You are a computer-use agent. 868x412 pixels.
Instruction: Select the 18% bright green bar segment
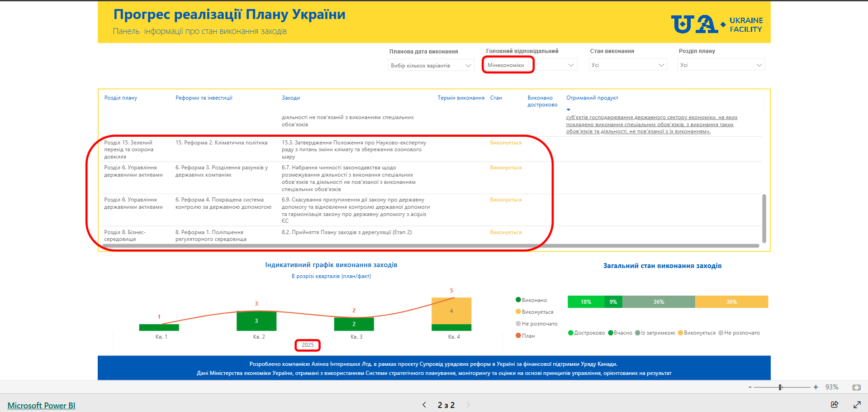[586, 302]
